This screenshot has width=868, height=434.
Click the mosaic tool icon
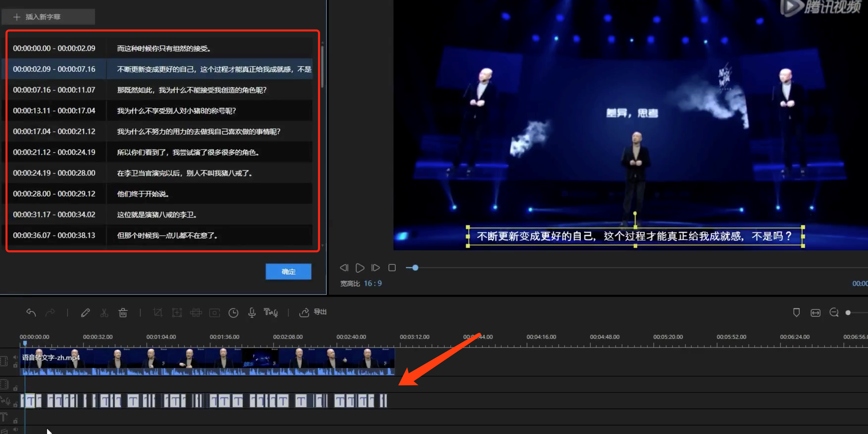[x=196, y=312]
